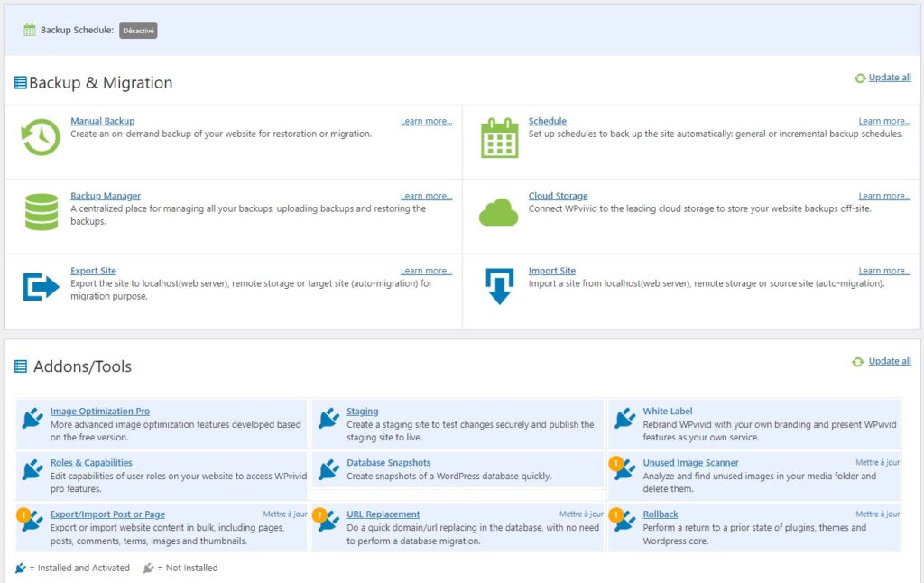The width and height of the screenshot is (924, 583).
Task: Click Learn more for Schedule
Action: (884, 121)
